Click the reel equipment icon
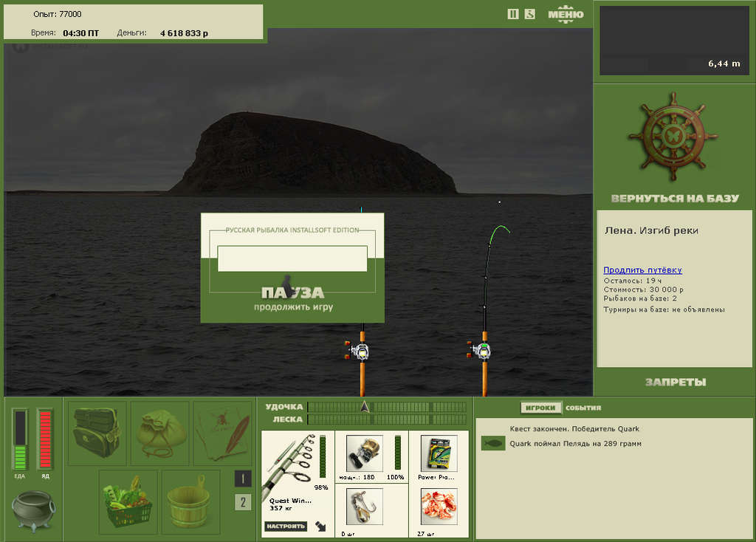Viewport: 756px width, 542px height. pos(365,453)
